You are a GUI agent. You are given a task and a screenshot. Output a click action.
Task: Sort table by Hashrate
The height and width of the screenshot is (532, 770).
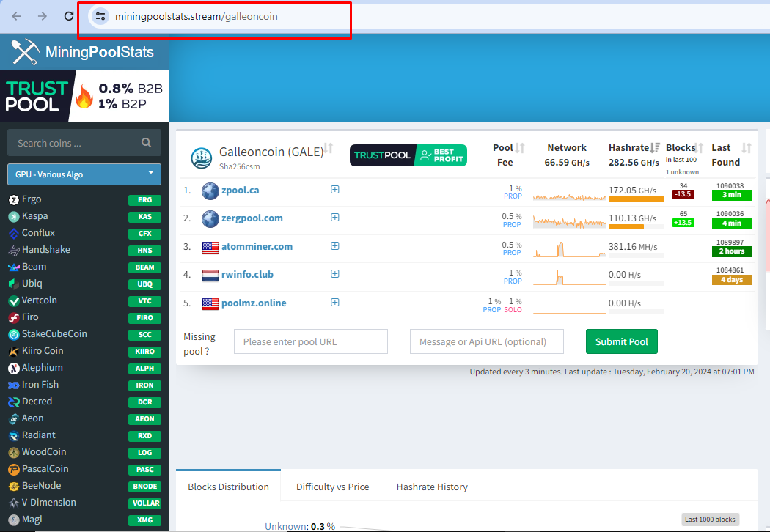(x=655, y=148)
